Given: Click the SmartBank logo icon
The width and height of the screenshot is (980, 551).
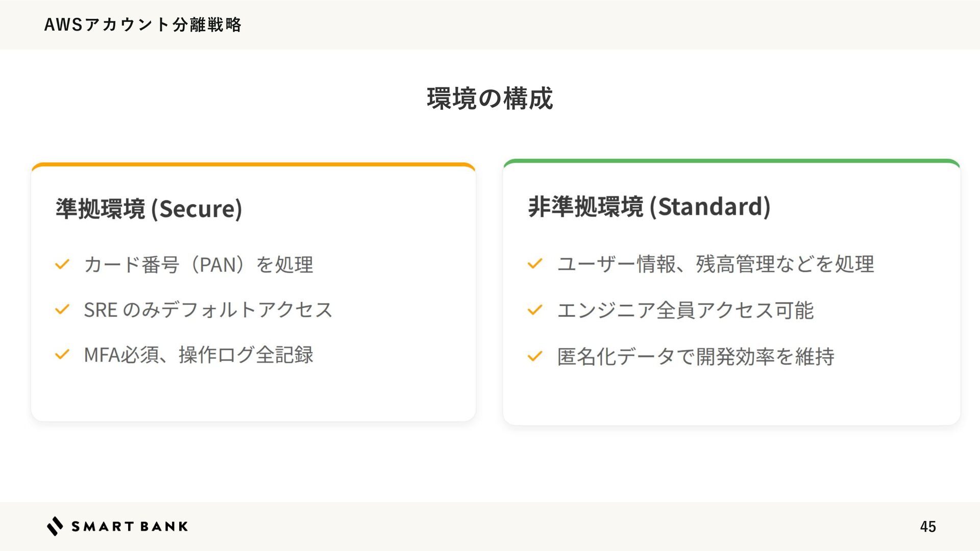Looking at the screenshot, I should coord(55,526).
